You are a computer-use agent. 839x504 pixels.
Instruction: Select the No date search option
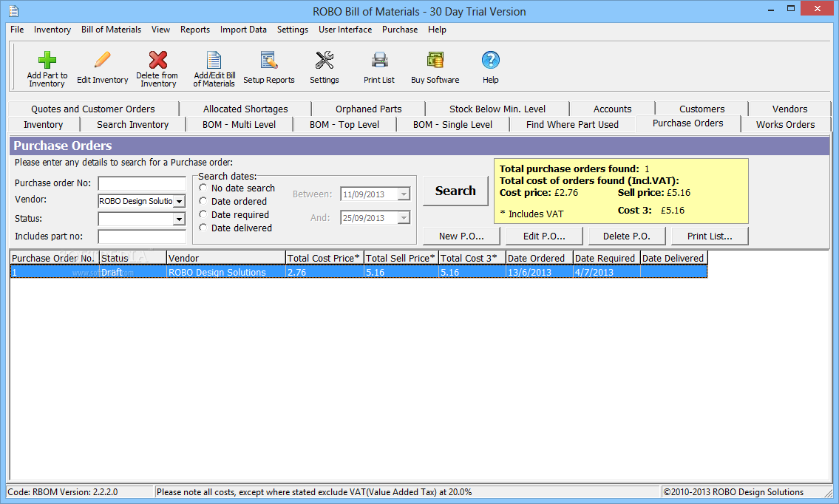203,188
